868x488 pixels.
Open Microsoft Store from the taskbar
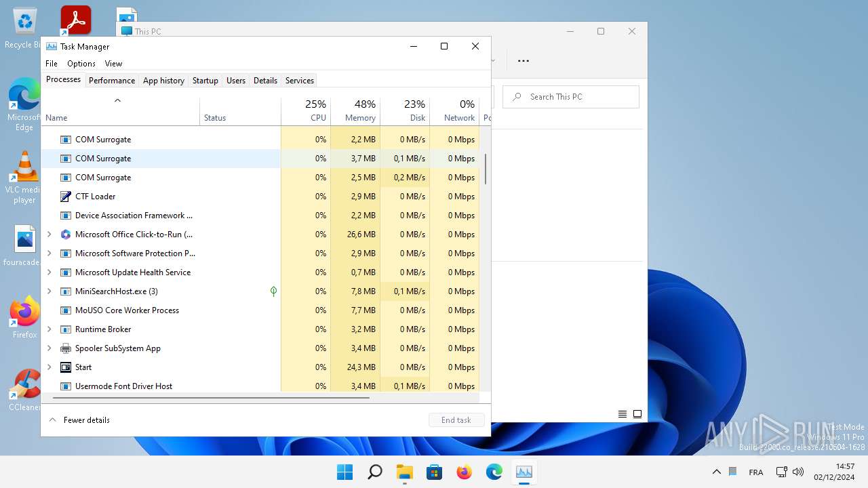(434, 472)
